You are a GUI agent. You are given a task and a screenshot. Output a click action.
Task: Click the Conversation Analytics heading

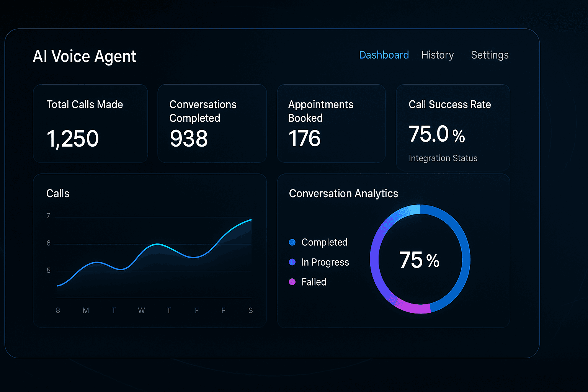pos(343,194)
